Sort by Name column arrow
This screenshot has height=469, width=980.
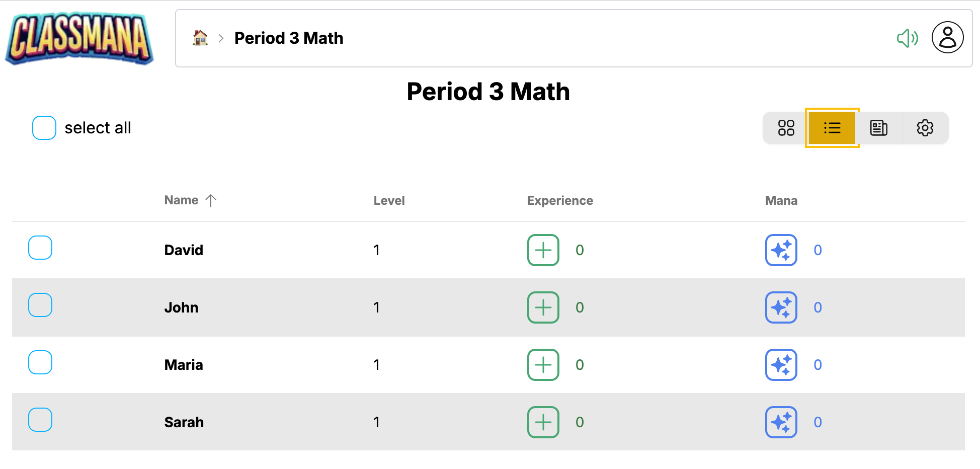coord(211,200)
